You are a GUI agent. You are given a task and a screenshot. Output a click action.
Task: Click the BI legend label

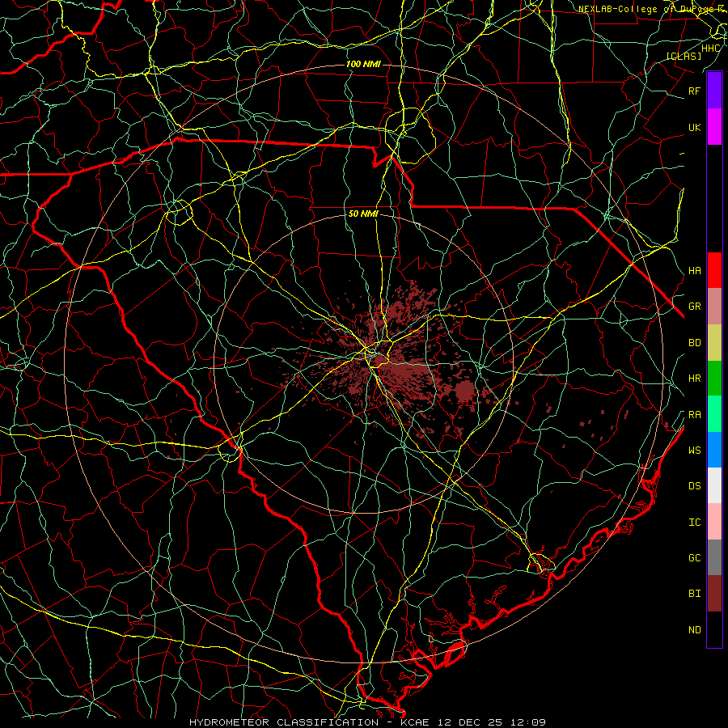(694, 594)
